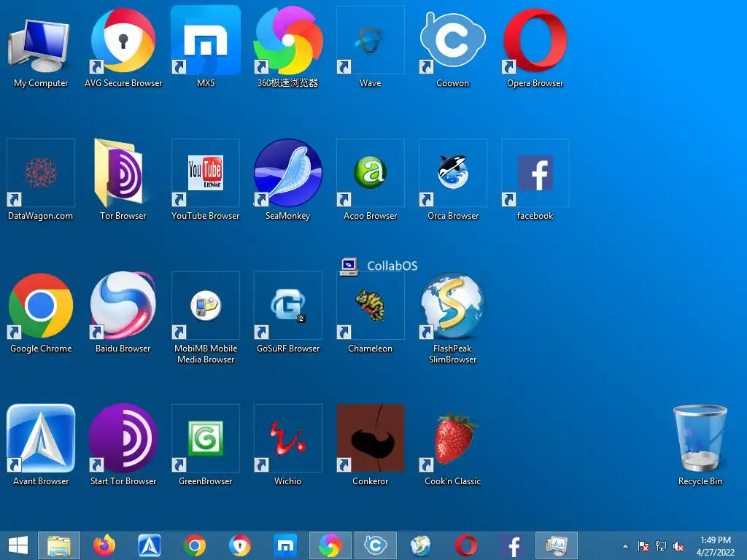This screenshot has width=747, height=560.
Task: Switch to the system monitor taskbar item
Action: (x=557, y=545)
